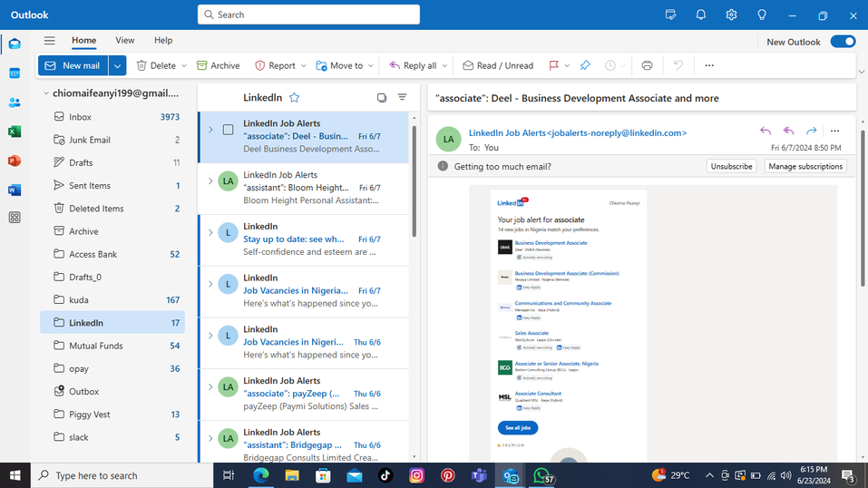Image resolution: width=868 pixels, height=488 pixels.
Task: Open the My Day icon in title bar
Action: pyautogui.click(x=670, y=15)
